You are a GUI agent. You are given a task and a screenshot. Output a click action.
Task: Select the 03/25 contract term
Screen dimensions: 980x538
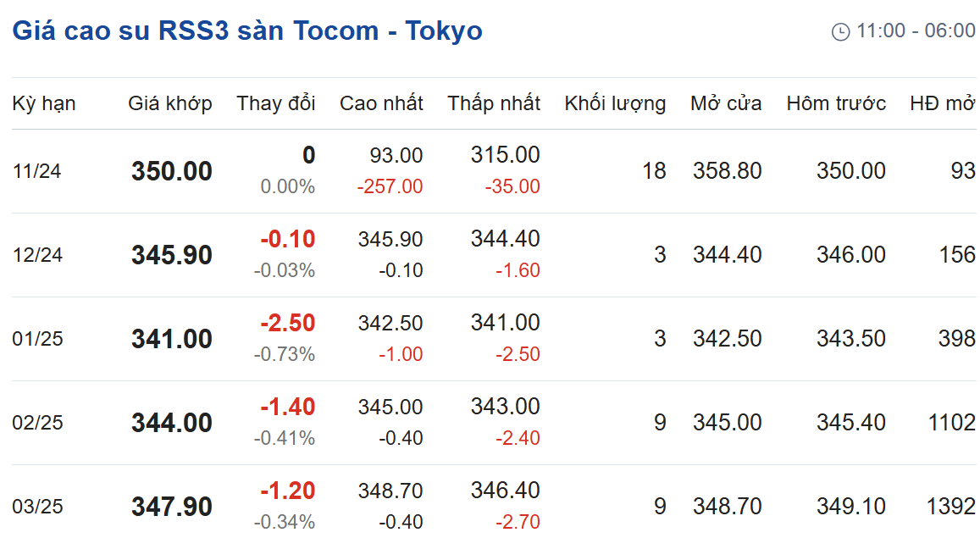(37, 506)
